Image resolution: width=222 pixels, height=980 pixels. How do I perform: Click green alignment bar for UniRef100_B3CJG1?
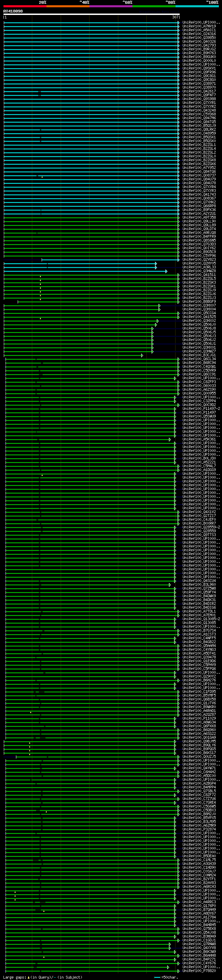pos(74,355)
